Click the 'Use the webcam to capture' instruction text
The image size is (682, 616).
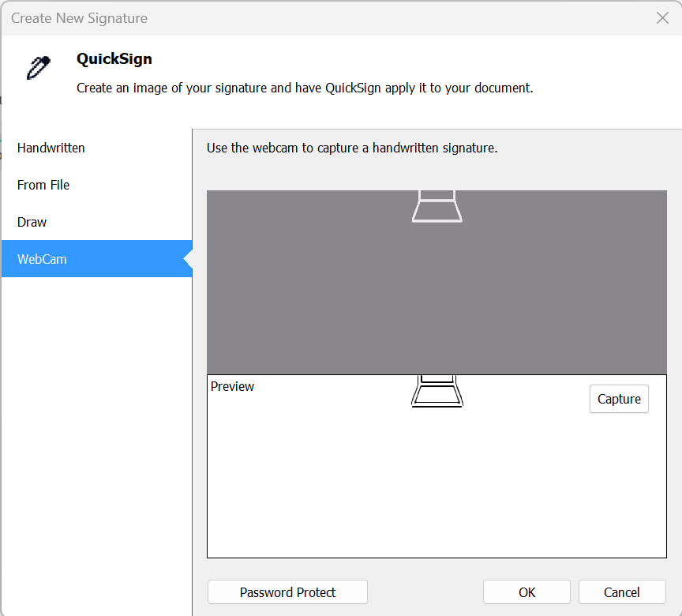coord(352,148)
